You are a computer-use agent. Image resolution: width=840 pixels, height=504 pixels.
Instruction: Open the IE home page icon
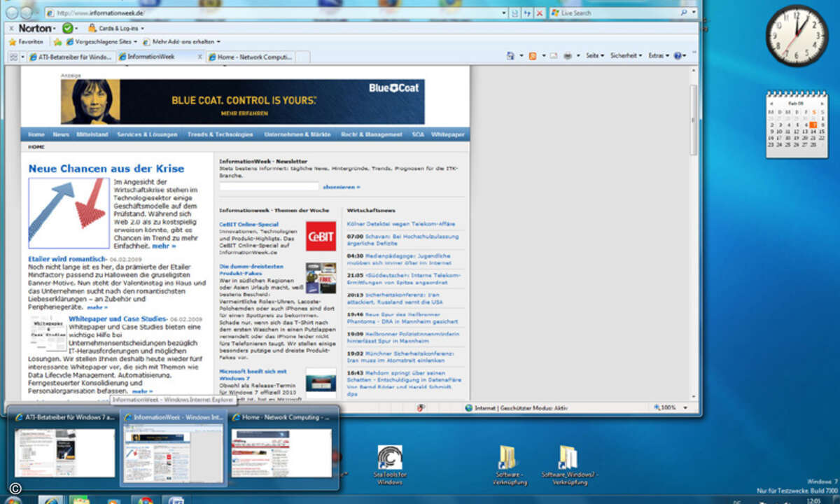click(510, 56)
